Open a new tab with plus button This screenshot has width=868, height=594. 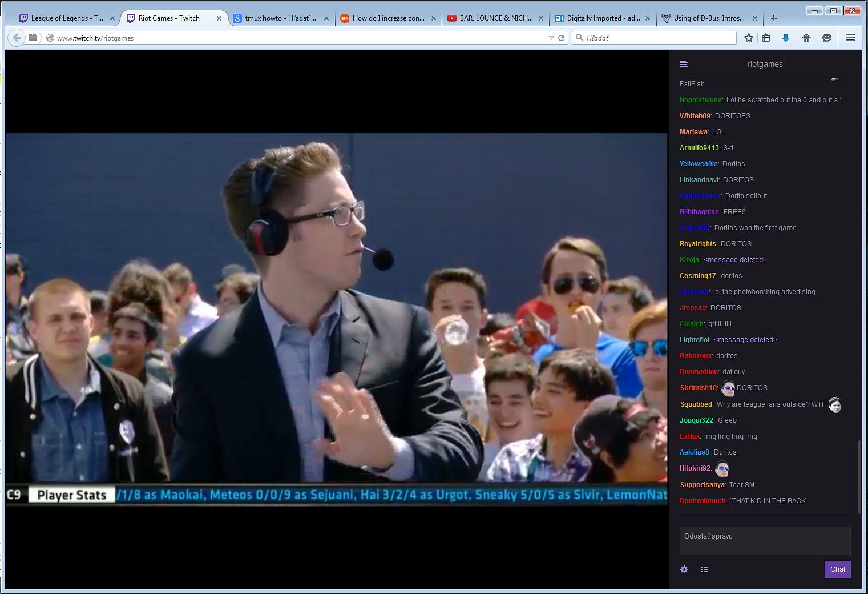click(x=774, y=18)
